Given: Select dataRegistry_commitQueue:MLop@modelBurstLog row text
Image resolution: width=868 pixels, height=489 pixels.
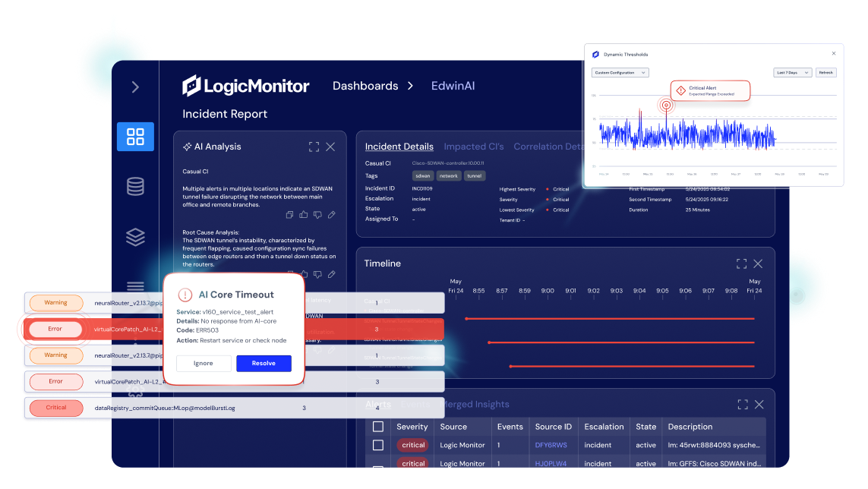Looking at the screenshot, I should [x=165, y=409].
